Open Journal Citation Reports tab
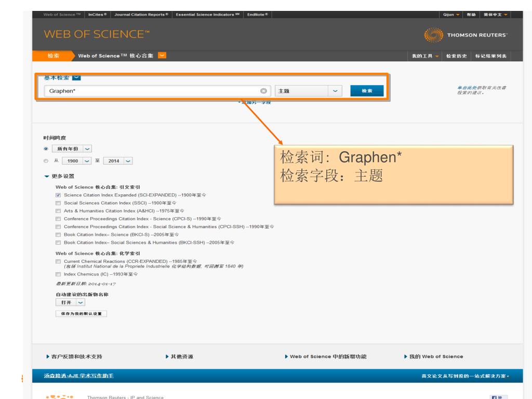This screenshot has height=399, width=532. (x=141, y=15)
